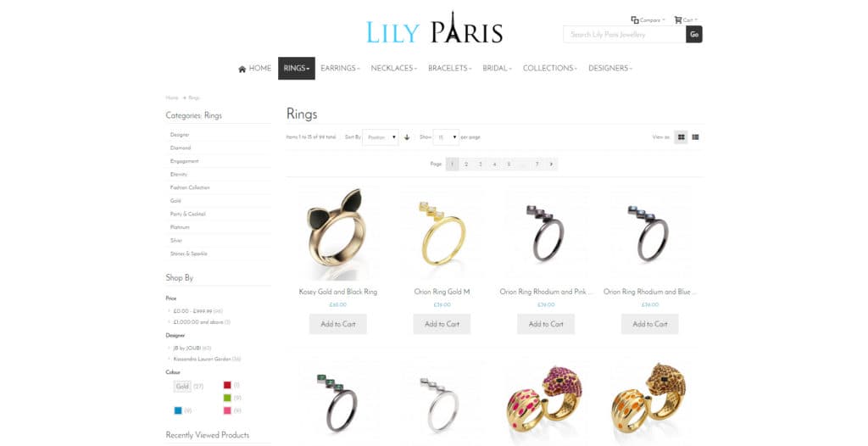Open the Sort By dropdown

click(381, 137)
